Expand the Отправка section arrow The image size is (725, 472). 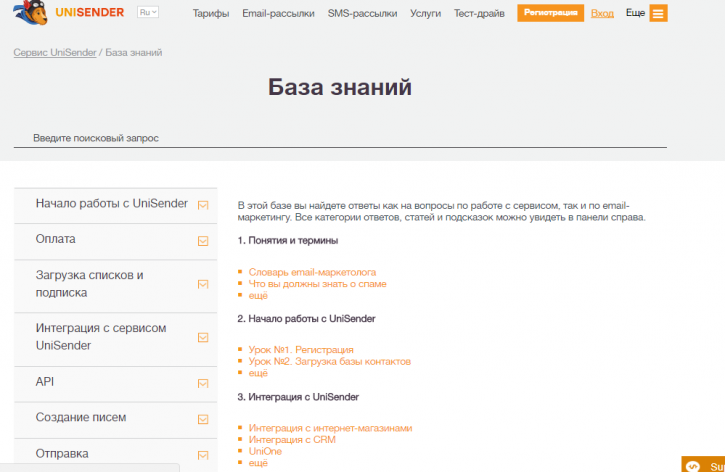pos(203,455)
